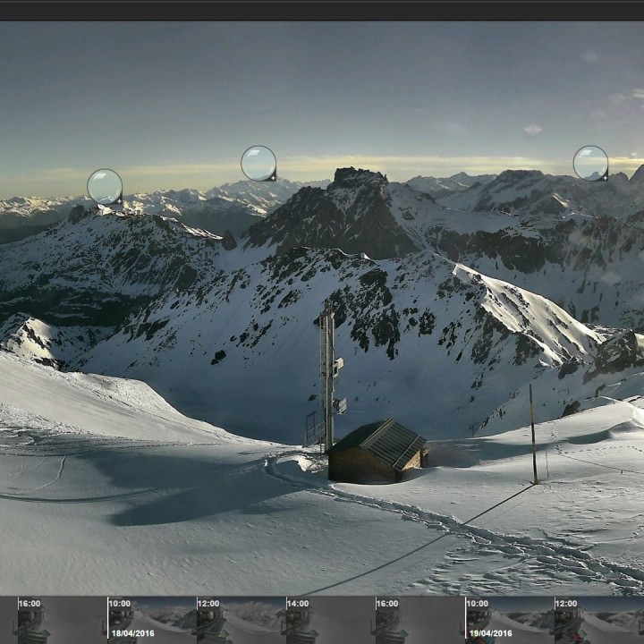Open magnifier hotspot above the left rocky ridge
The image size is (644, 644).
coord(105,186)
